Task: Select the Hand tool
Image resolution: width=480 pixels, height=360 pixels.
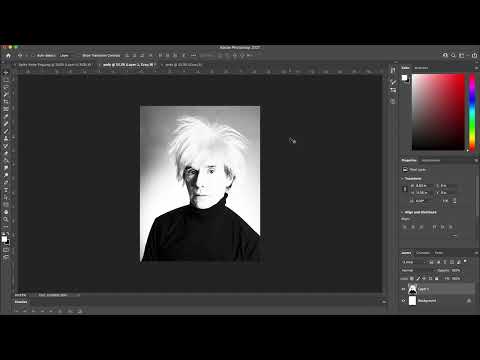Action: click(x=6, y=212)
